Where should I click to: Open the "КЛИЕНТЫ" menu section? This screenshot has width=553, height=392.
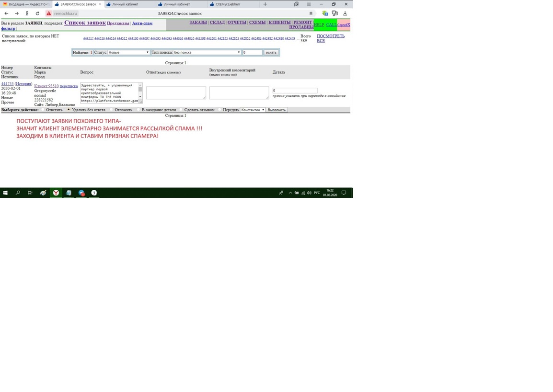[x=279, y=23]
